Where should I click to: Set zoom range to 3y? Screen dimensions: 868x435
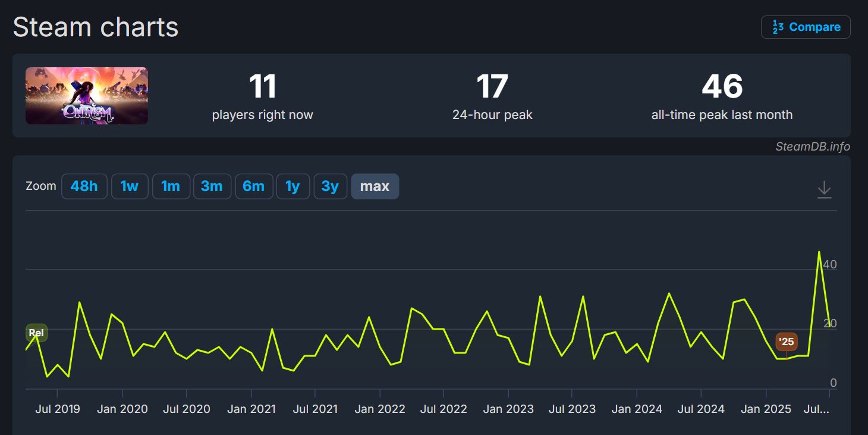(330, 186)
